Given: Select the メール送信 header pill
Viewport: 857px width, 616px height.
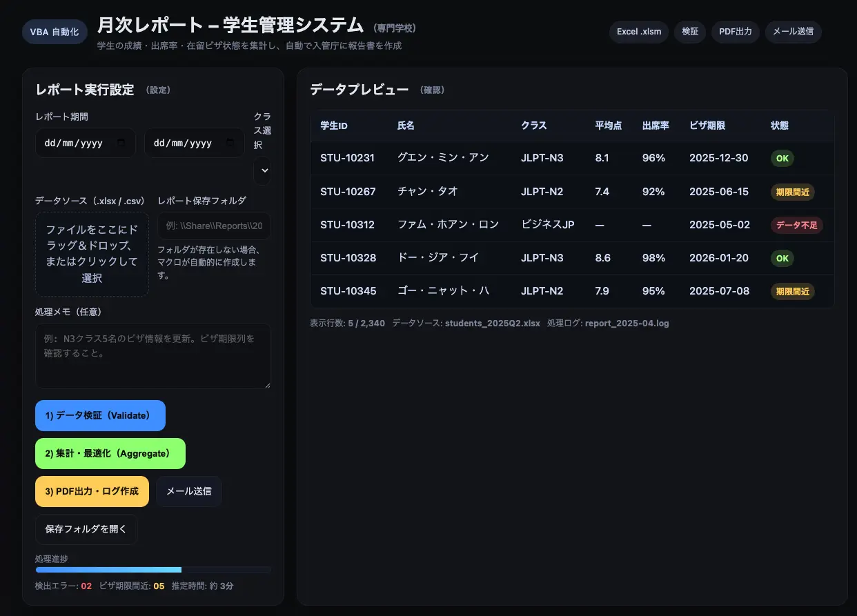Looking at the screenshot, I should point(793,32).
